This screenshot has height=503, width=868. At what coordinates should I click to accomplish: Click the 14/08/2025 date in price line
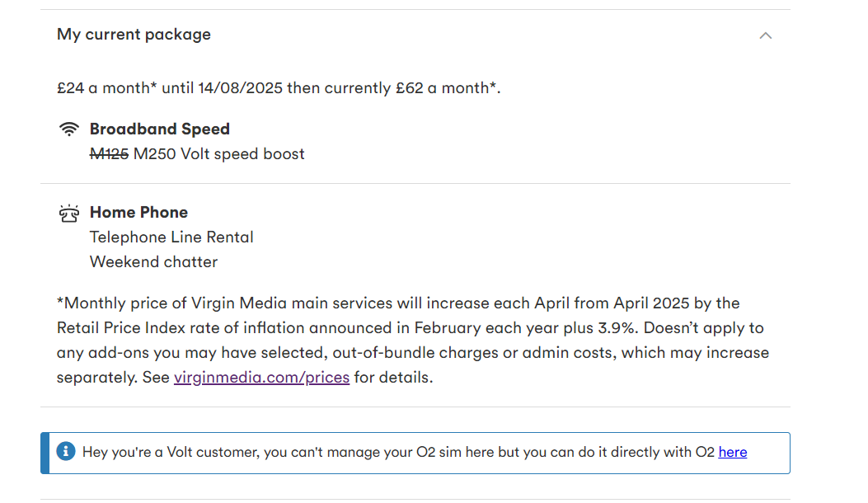pyautogui.click(x=240, y=88)
